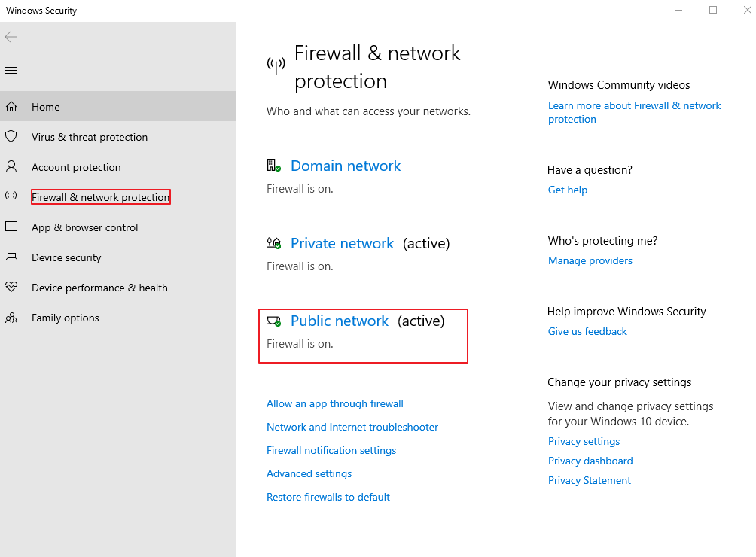Click the Family options people icon
The width and height of the screenshot is (756, 557).
pyautogui.click(x=11, y=318)
